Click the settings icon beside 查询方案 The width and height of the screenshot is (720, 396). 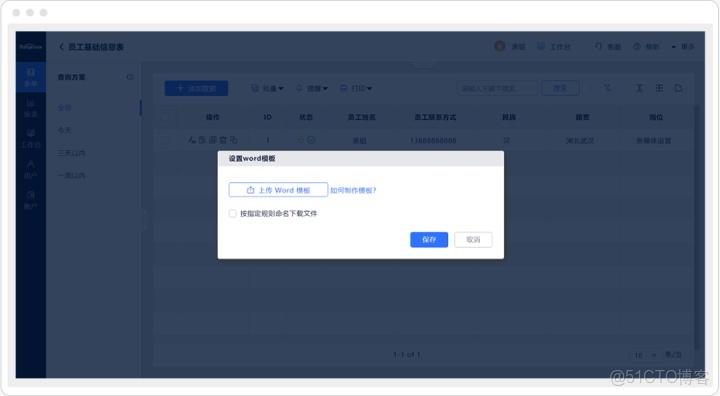[x=130, y=77]
